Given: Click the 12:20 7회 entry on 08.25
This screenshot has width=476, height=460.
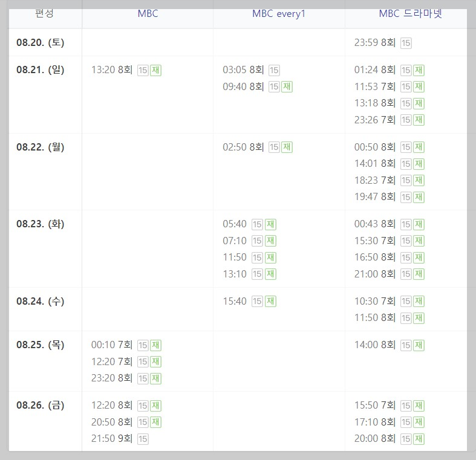Looking at the screenshot, I should 112,361.
